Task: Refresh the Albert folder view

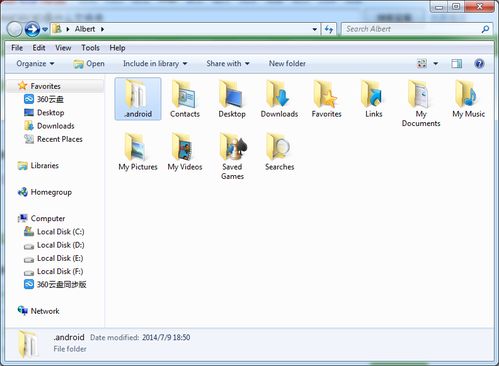Action: pos(329,29)
